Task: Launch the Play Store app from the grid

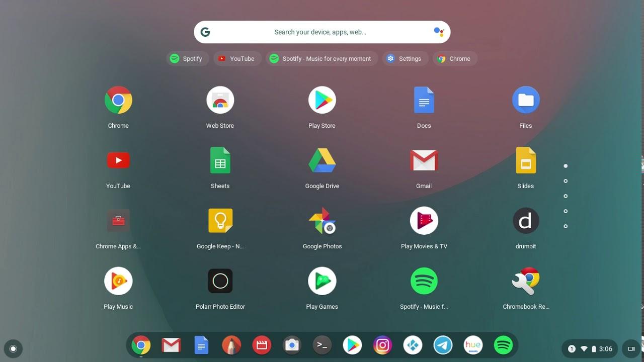Action: point(322,100)
